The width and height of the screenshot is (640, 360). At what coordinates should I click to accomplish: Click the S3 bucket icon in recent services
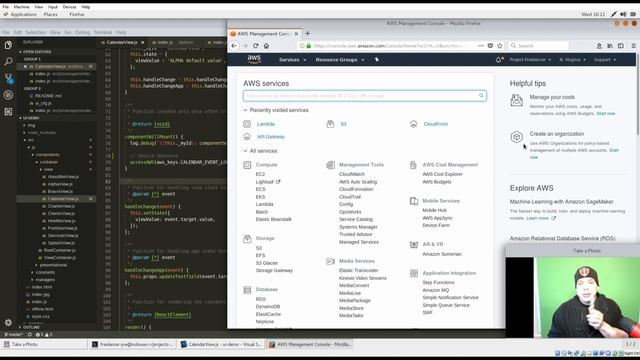click(x=330, y=124)
